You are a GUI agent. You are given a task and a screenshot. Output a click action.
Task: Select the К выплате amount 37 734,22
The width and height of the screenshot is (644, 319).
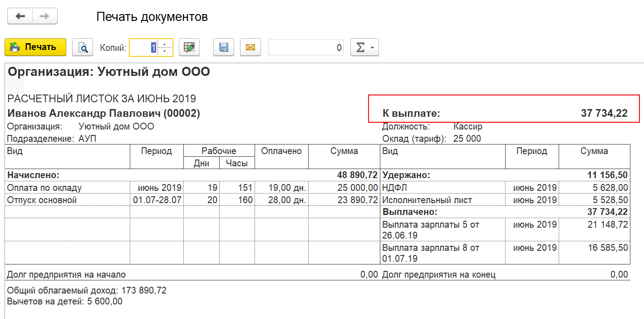point(604,114)
